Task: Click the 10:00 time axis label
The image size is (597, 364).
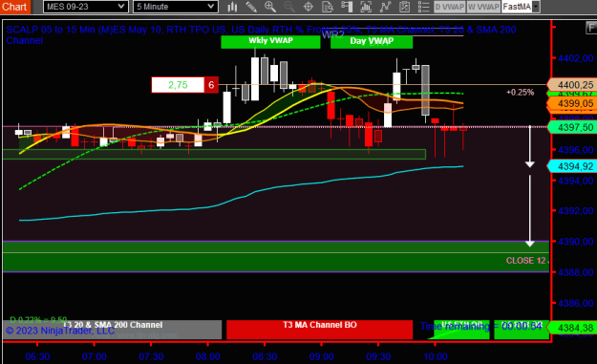Action: (436, 356)
